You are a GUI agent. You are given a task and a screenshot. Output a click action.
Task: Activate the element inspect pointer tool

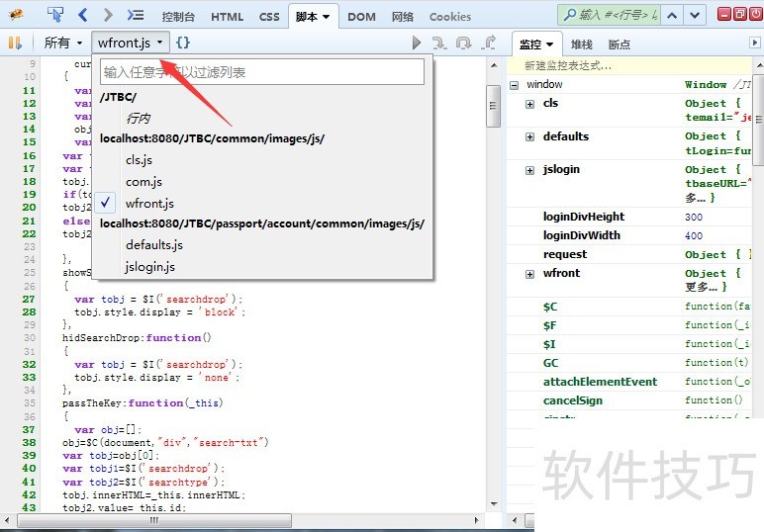pos(55,15)
